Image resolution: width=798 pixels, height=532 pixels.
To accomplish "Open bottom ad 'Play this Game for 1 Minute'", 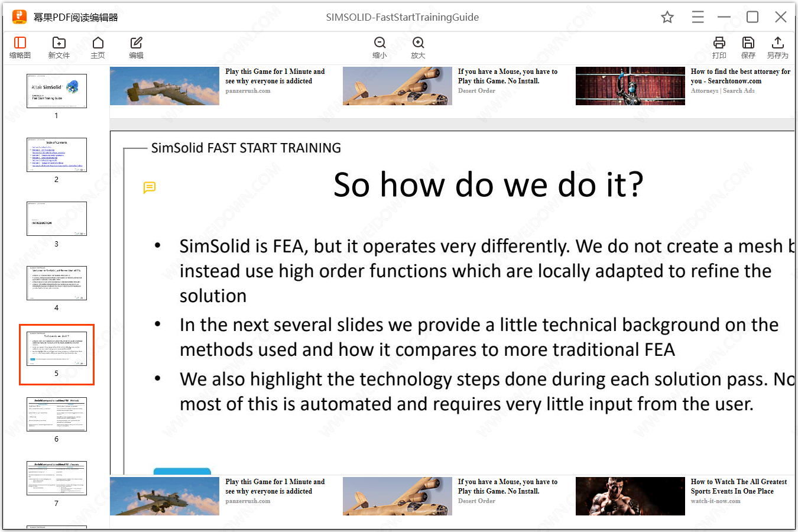I will click(275, 486).
